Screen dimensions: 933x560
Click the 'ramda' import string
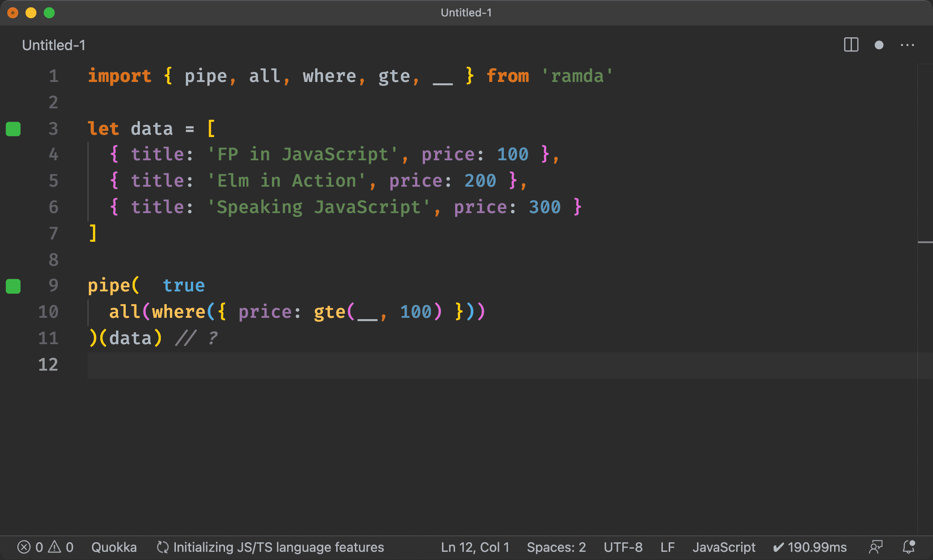point(577,76)
